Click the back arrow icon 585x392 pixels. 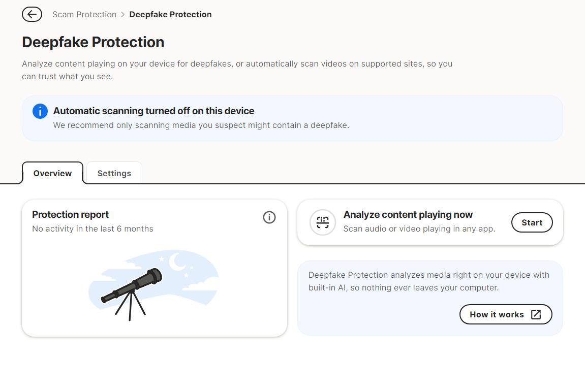[32, 14]
